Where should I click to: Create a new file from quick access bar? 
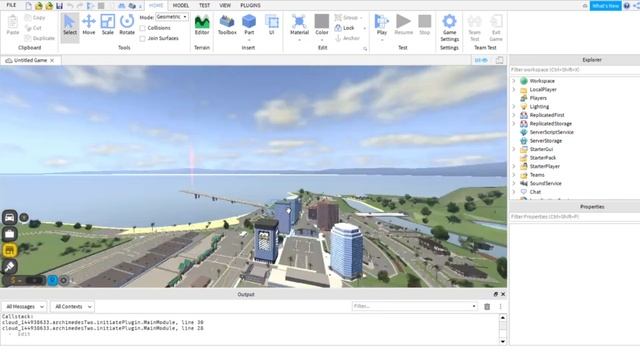[28, 6]
